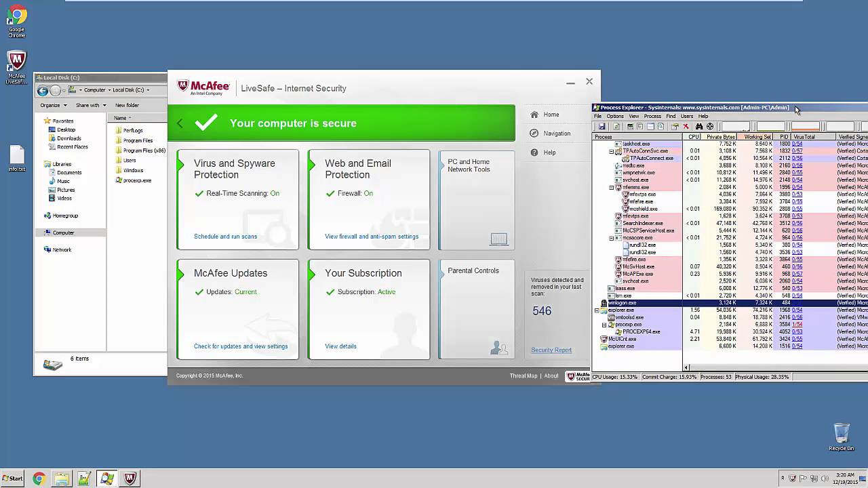Open Help in McAfee side panel
The image size is (868, 488).
[x=543, y=152]
